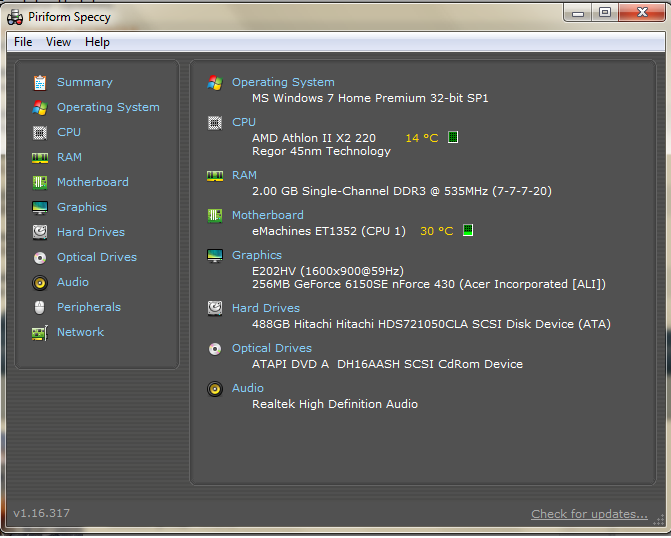Select Network in the sidebar
The image size is (671, 538).
point(80,332)
